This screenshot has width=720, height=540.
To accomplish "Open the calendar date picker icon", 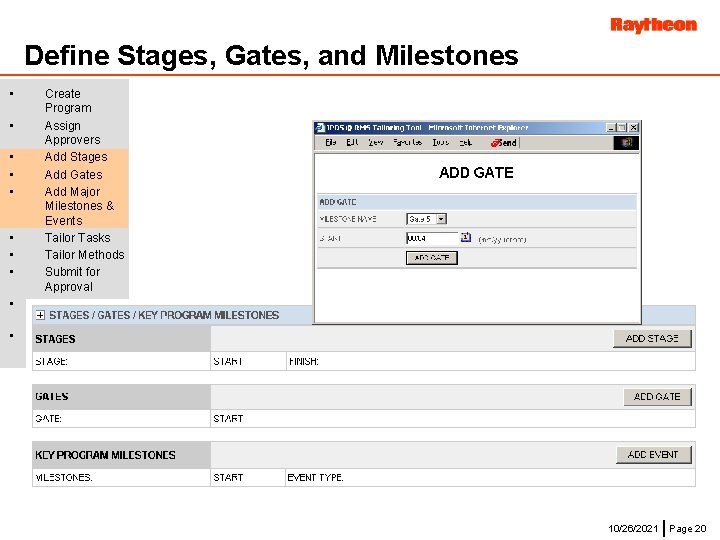I will (466, 237).
